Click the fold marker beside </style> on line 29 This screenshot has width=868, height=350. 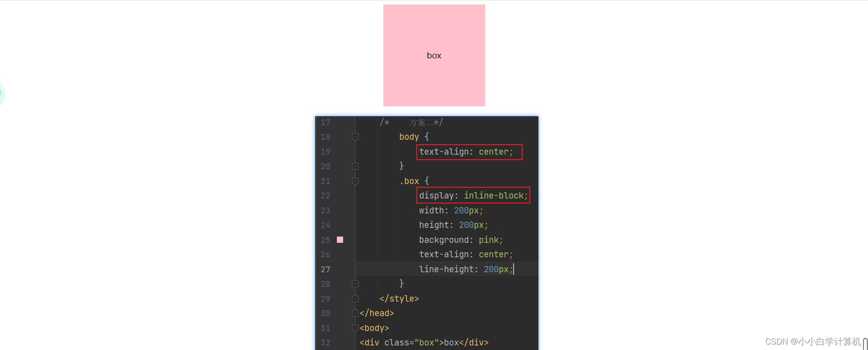[355, 299]
